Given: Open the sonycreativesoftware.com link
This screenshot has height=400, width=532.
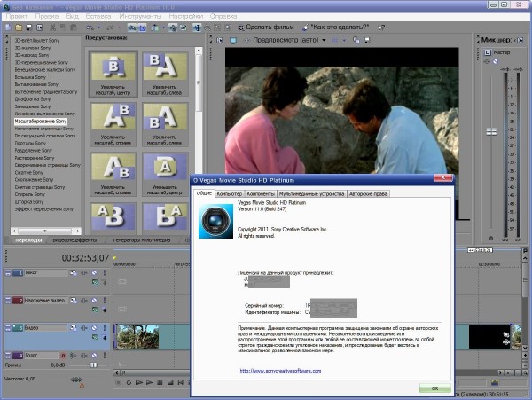Looking at the screenshot, I should [x=280, y=371].
